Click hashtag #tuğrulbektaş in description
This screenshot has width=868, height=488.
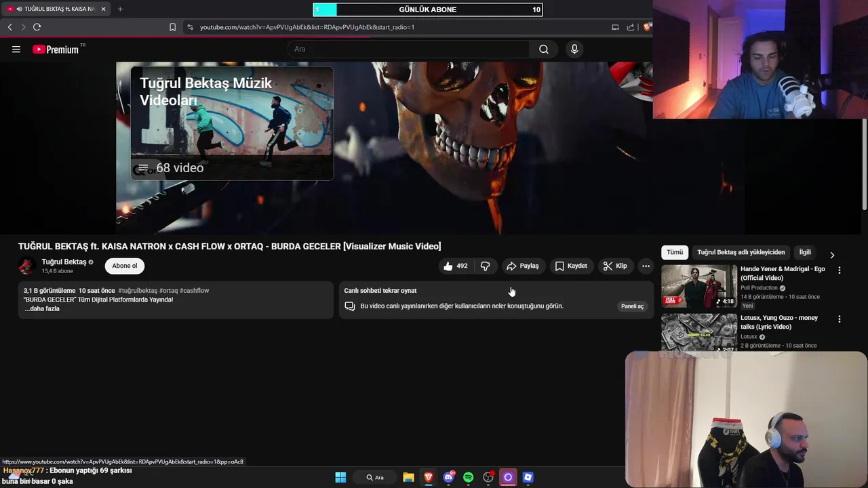(x=138, y=290)
